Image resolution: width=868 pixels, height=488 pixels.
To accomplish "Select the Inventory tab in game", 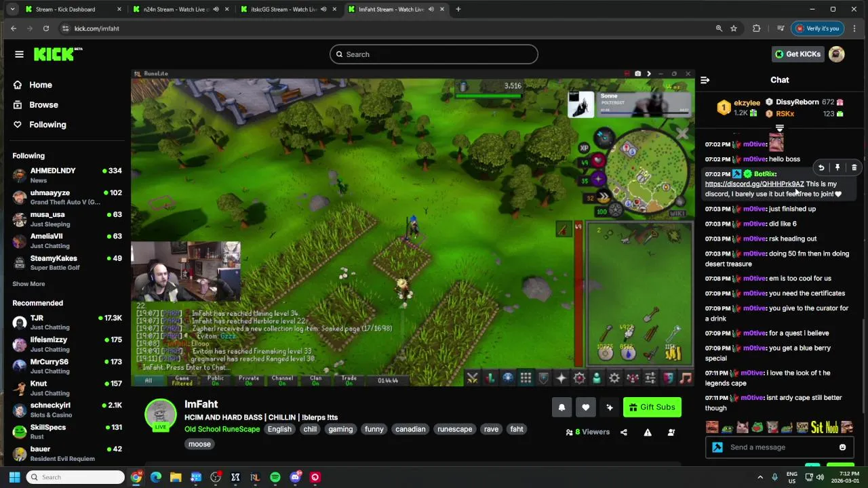I will pyautogui.click(x=526, y=378).
